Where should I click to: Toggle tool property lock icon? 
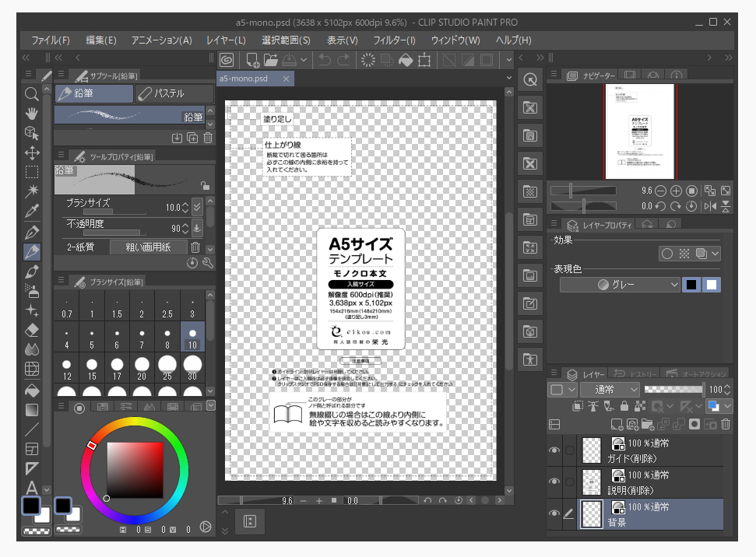click(205, 185)
